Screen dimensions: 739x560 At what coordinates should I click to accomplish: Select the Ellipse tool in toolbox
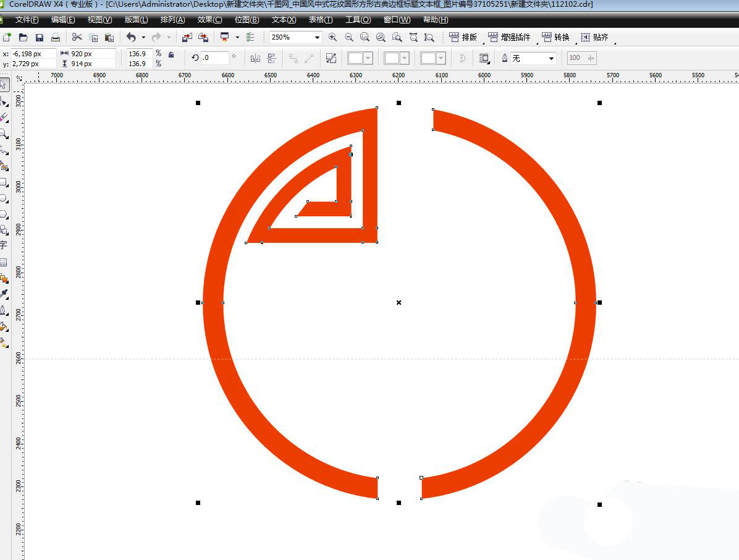coord(4,198)
